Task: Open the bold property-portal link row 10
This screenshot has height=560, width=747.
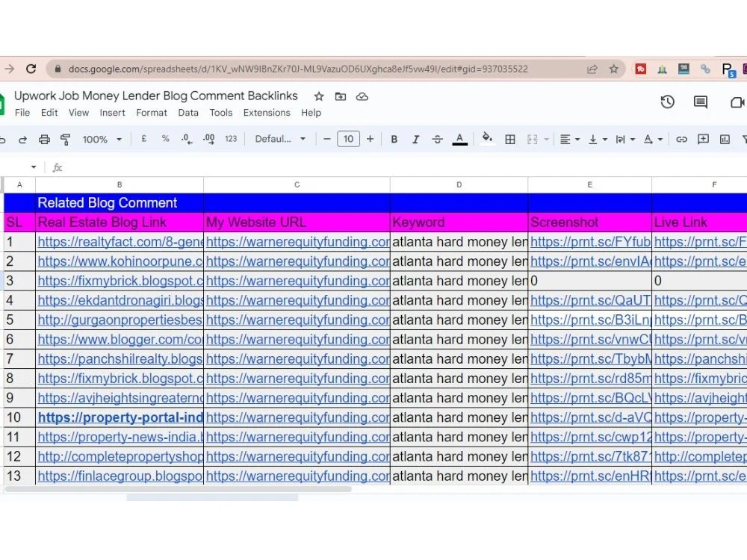Action: click(120, 417)
